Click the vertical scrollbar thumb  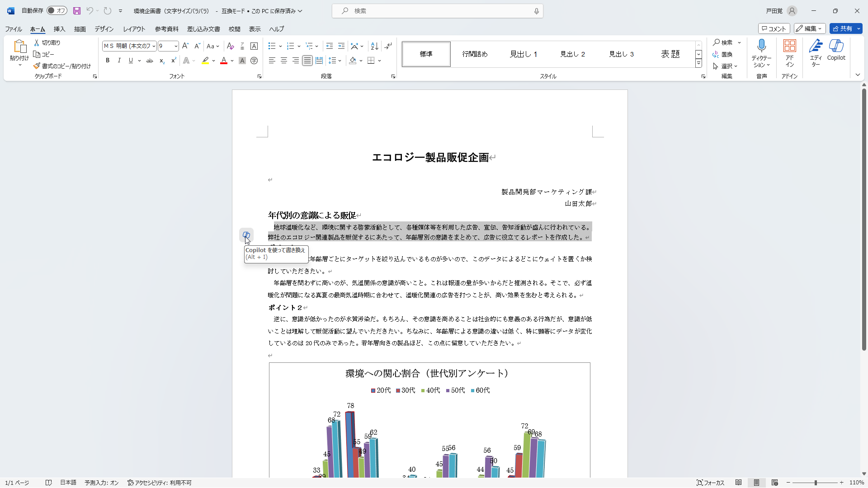(x=864, y=219)
